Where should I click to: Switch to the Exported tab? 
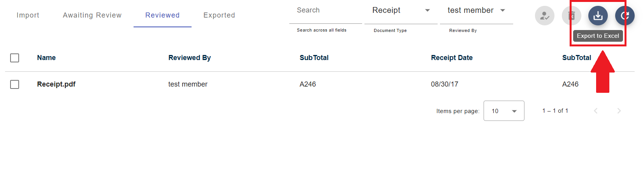pos(219,15)
